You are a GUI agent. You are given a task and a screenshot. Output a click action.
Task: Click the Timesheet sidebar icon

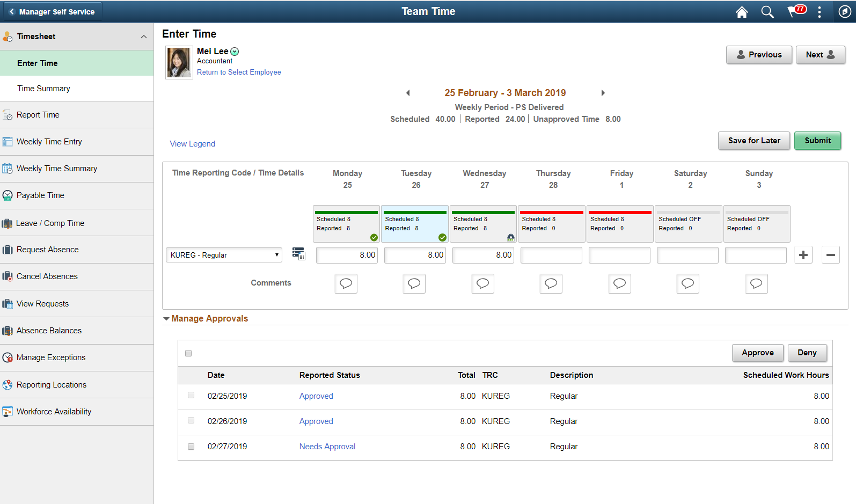pyautogui.click(x=8, y=36)
